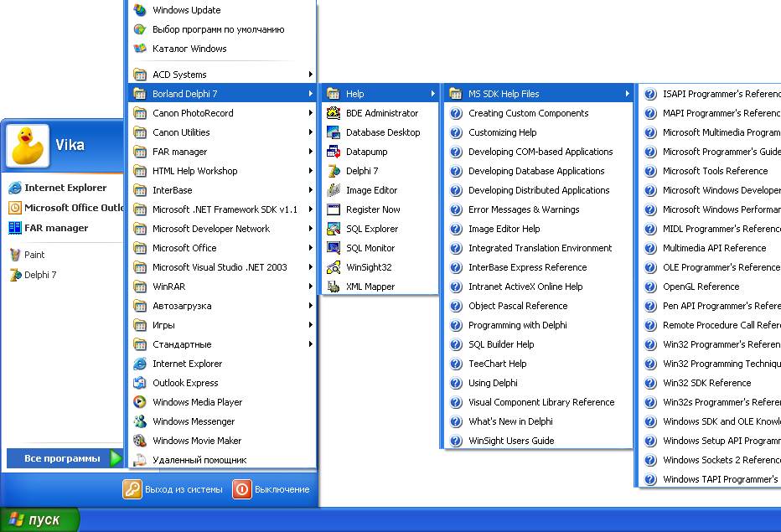Click Windows Update icon
Viewport: 781px width, 532px height.
click(x=140, y=10)
